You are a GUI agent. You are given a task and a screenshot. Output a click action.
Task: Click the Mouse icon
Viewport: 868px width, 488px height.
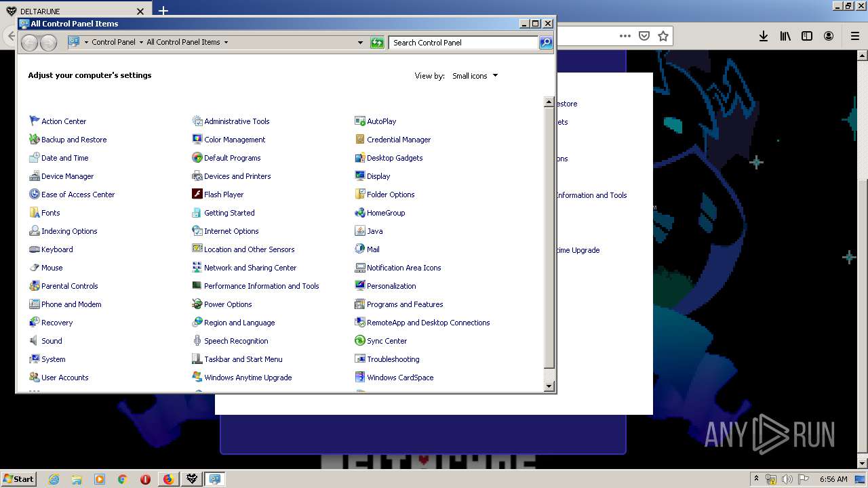point(35,267)
